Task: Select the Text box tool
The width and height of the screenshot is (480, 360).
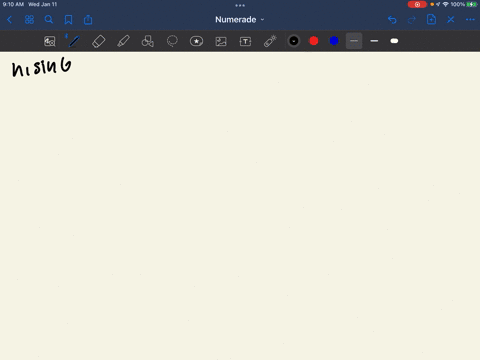Action: (245, 41)
